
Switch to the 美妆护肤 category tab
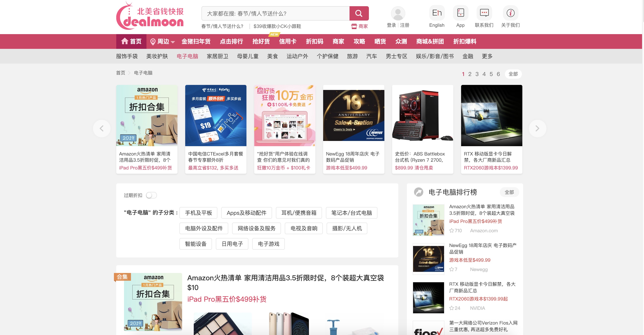tap(157, 56)
